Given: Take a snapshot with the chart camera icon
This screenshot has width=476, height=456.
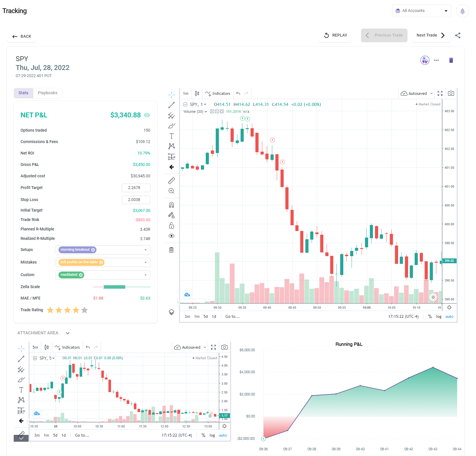Looking at the screenshot, I should click(451, 93).
